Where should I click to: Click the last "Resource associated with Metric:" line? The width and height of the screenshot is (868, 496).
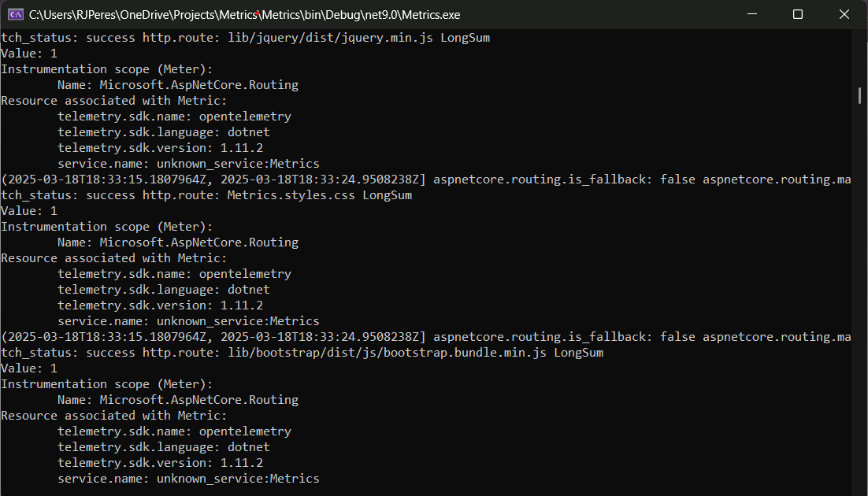[113, 416]
